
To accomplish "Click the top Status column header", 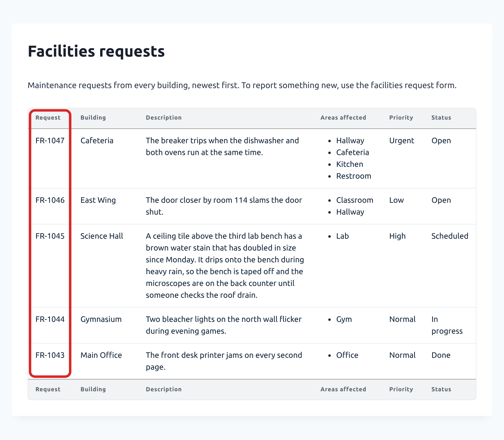I will 441,118.
